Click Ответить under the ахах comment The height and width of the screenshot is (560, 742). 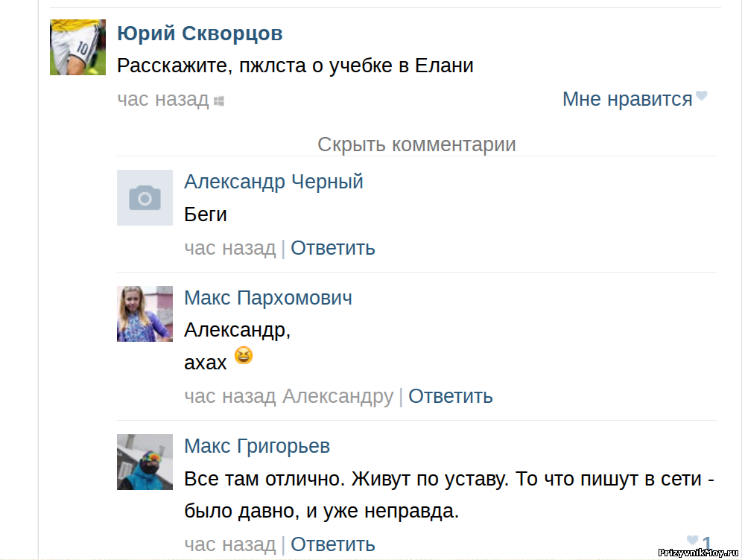(x=451, y=396)
